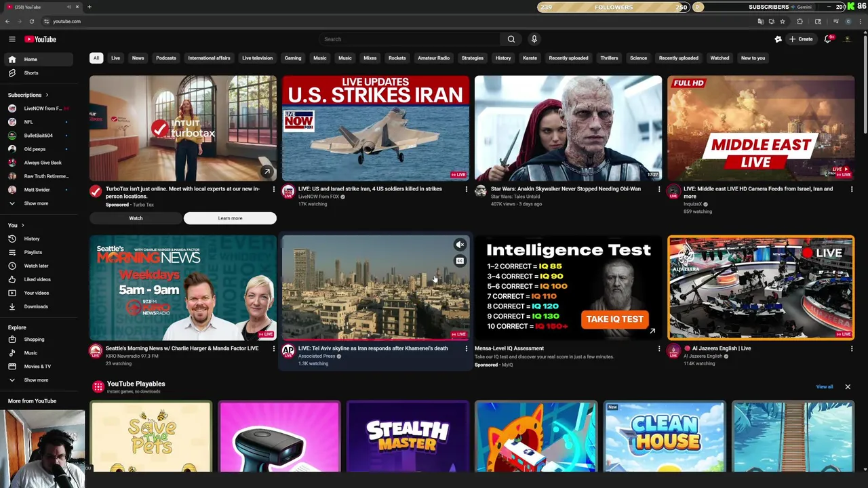Go back in the browser
868x488 pixels.
(x=7, y=21)
